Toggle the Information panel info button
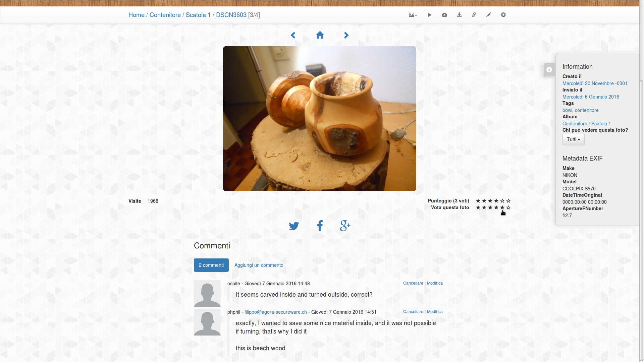Screen dimensions: 644x362 549,70
